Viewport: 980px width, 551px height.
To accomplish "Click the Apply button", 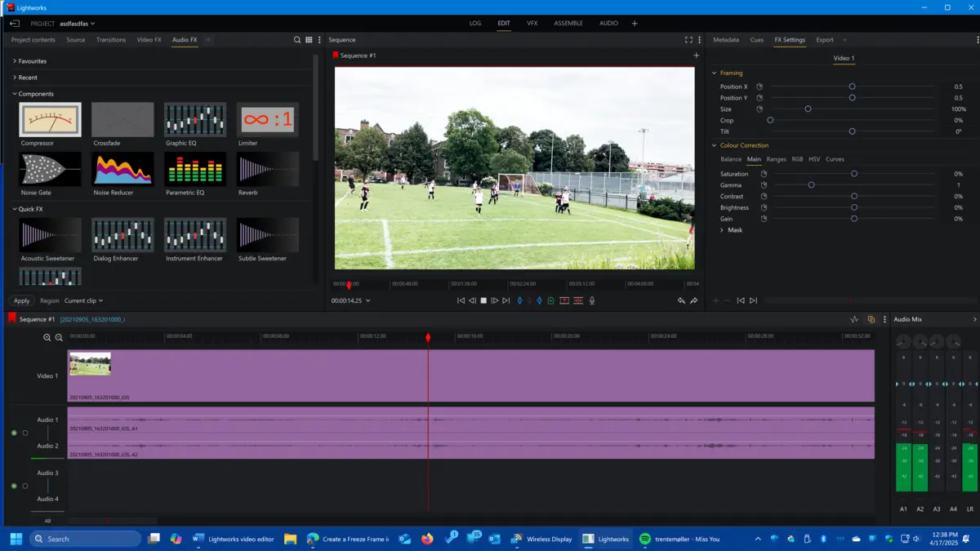I will point(20,300).
